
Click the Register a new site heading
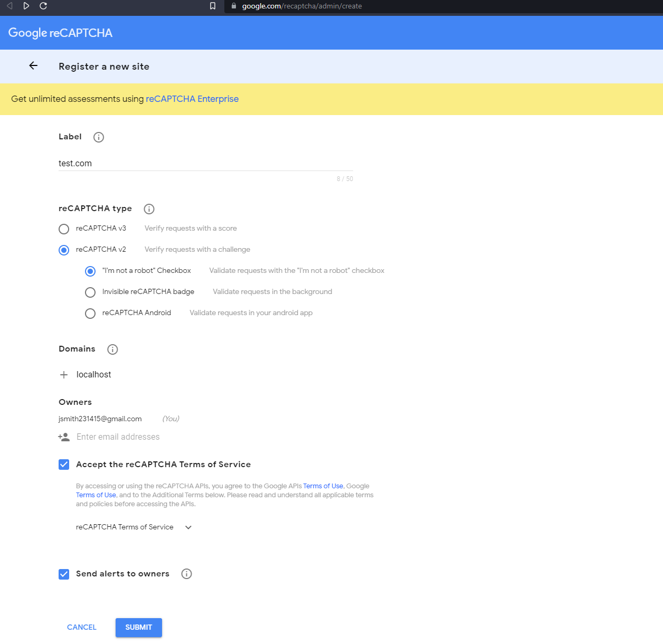click(x=104, y=67)
